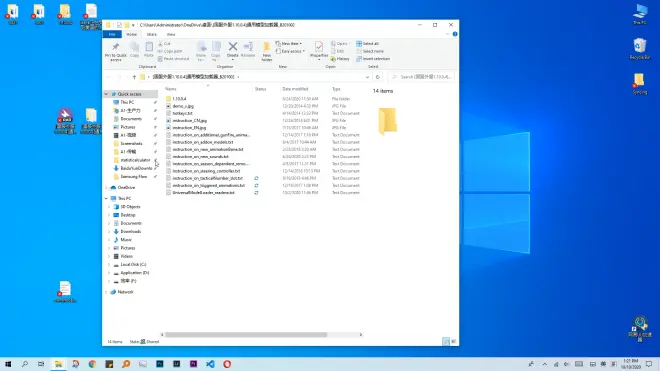This screenshot has height=371, width=660.
Task: Open Visual Studio Code from the taskbar
Action: pos(210,364)
